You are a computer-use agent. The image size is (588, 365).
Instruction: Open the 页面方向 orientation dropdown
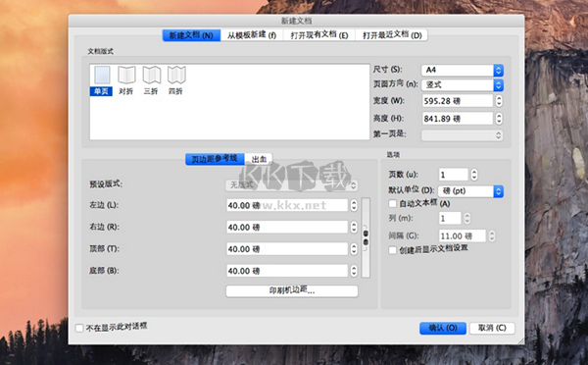[x=462, y=84]
